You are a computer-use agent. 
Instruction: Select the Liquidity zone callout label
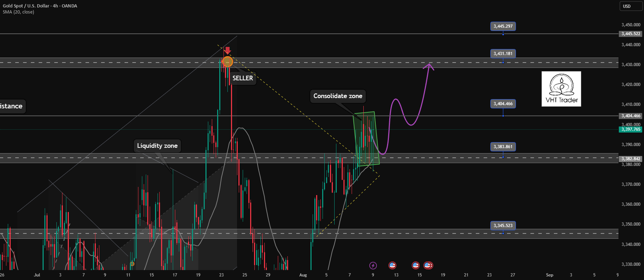point(157,146)
